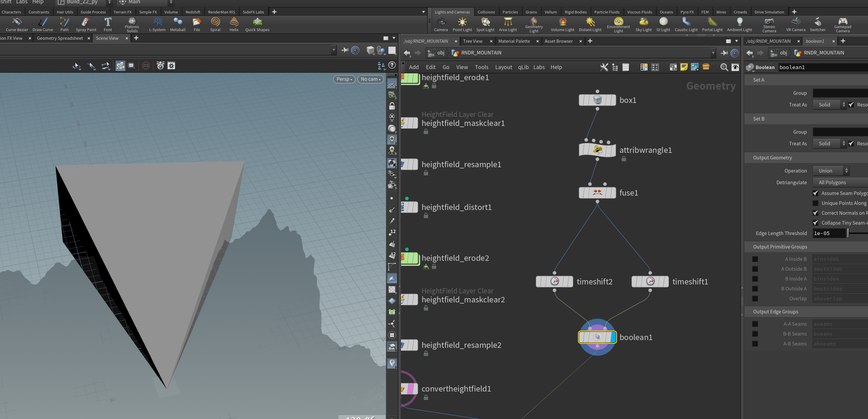Image resolution: width=868 pixels, height=419 pixels.
Task: Toggle display flag on boolean1 node
Action: (x=613, y=337)
